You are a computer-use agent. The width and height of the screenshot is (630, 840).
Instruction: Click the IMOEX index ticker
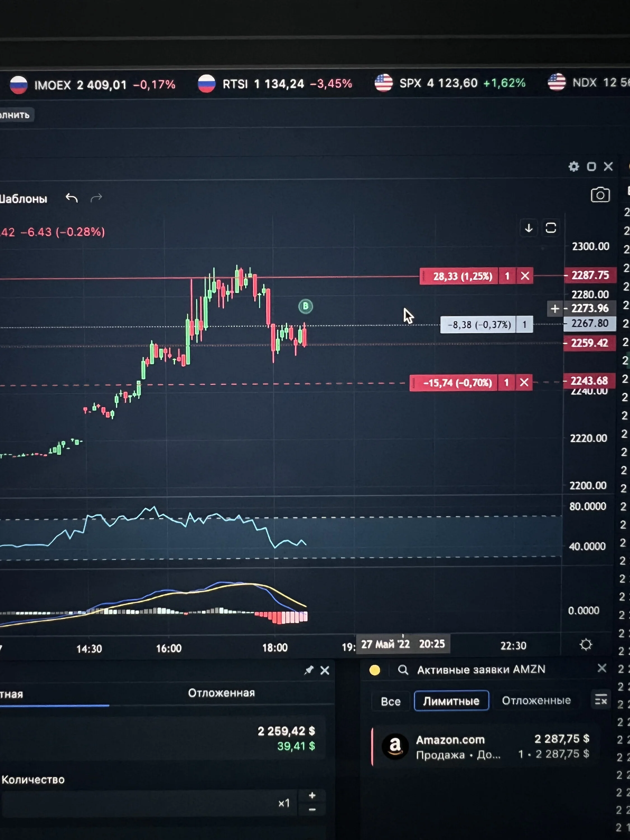tap(92, 84)
